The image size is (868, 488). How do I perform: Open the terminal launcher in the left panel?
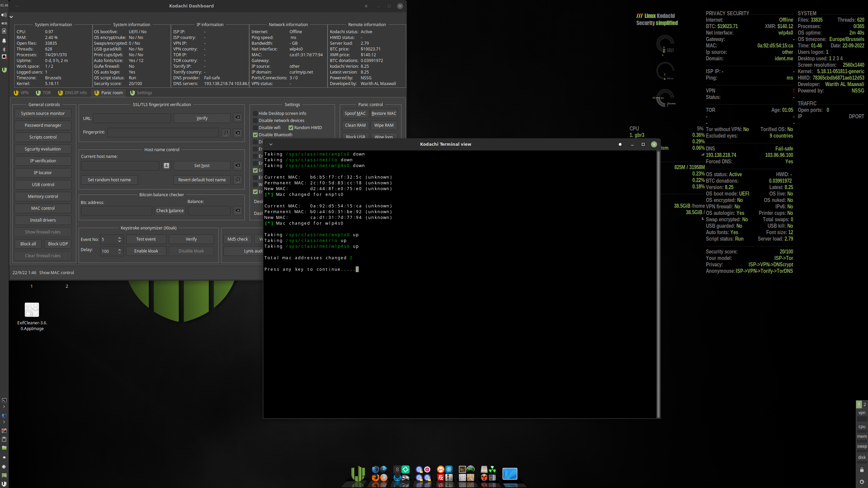pos(4,400)
